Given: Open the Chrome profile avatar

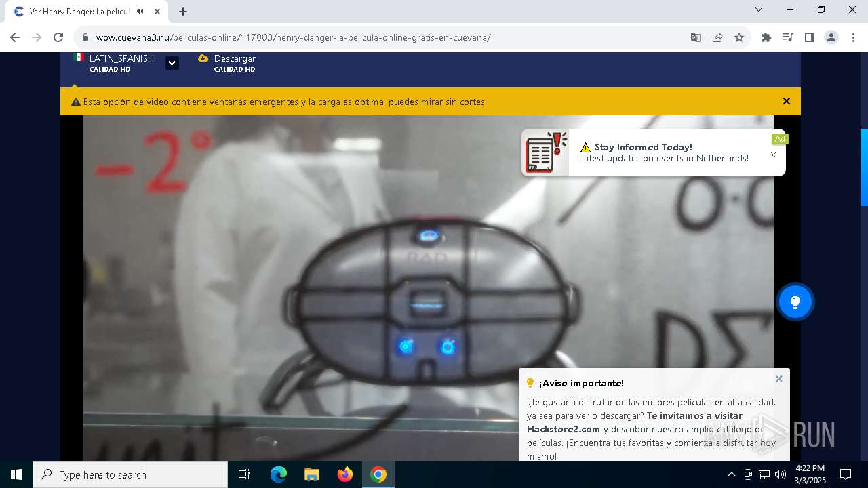Looking at the screenshot, I should 831,37.
